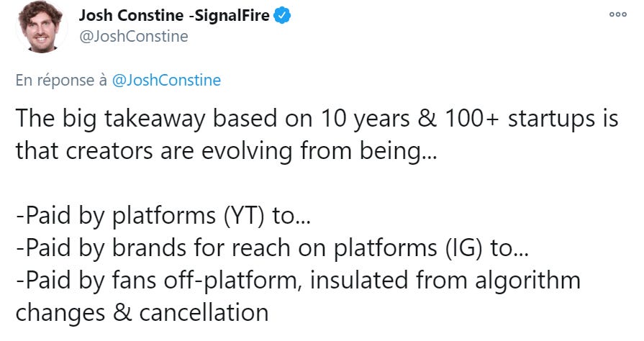Viewport: 644px width, 341px height.
Task: Click the blue verified badge icon
Action: pyautogui.click(x=282, y=16)
